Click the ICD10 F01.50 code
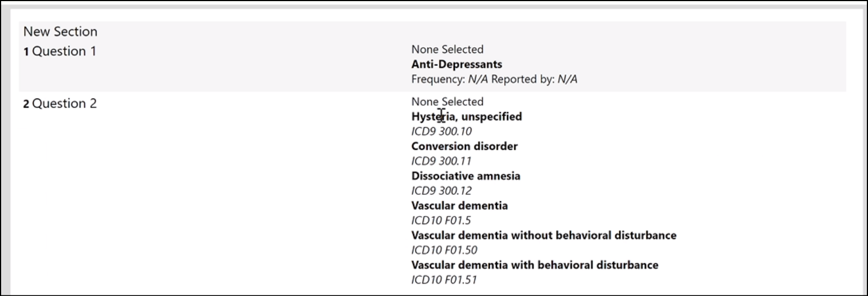This screenshot has width=868, height=296. pos(444,250)
